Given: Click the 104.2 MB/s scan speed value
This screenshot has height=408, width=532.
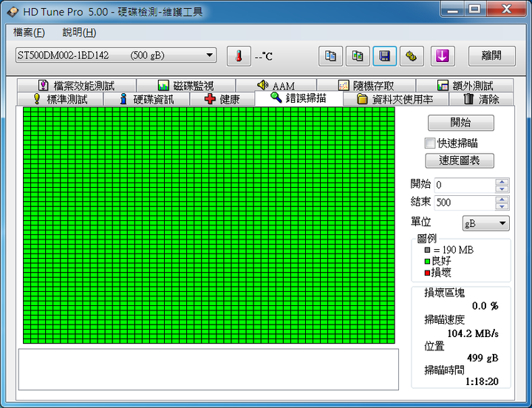Looking at the screenshot, I should [473, 333].
